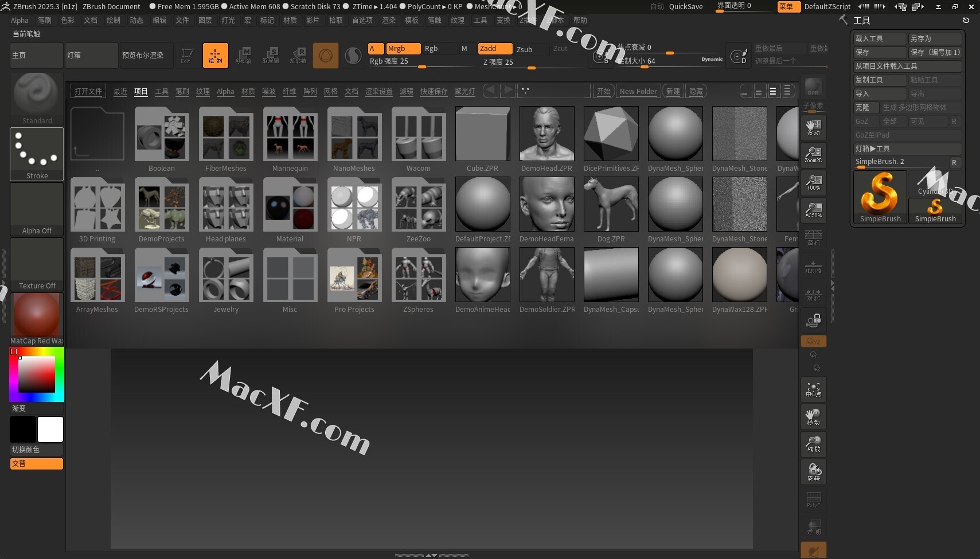Toggle the Zsub mode
The height and width of the screenshot is (559, 980).
point(532,49)
